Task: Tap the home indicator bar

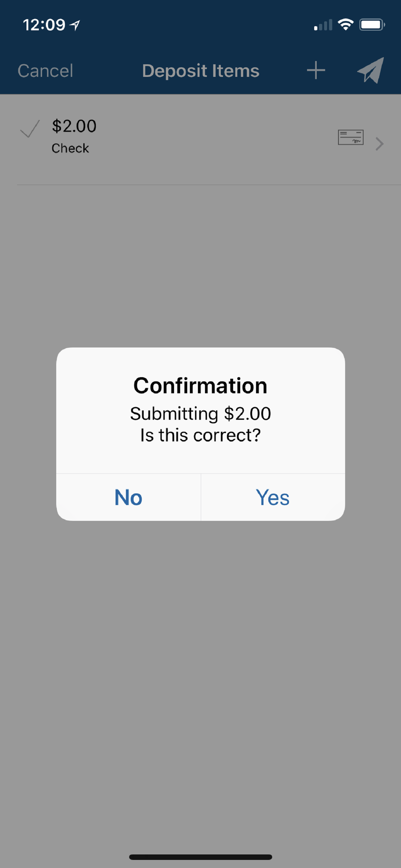Action: (x=200, y=857)
